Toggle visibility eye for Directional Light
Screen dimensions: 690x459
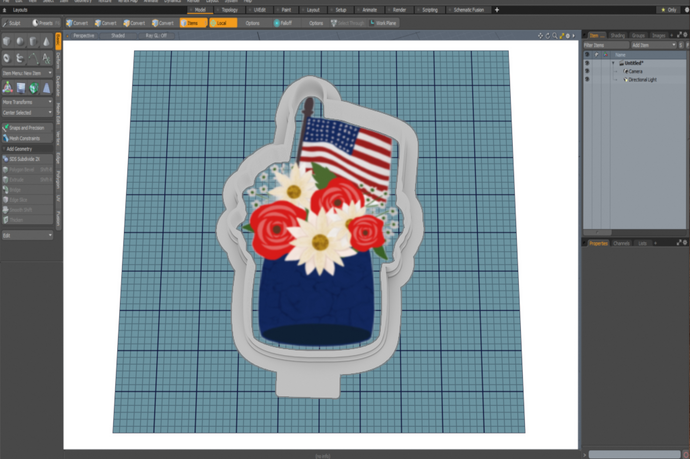point(587,80)
